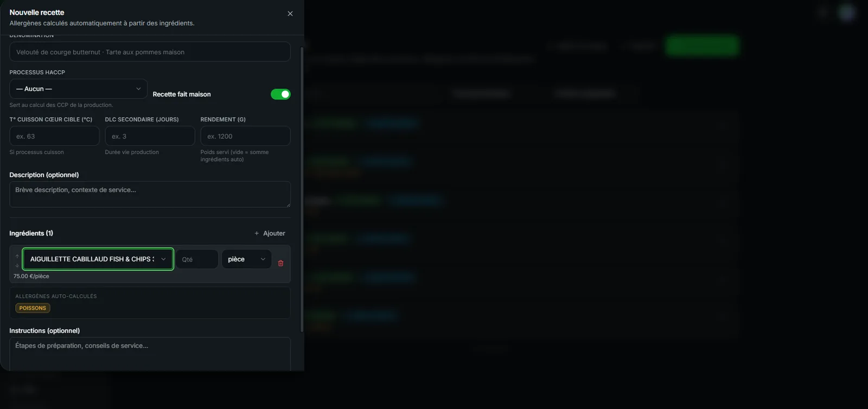Click the Ajouter ingredient button
The width and height of the screenshot is (868, 409).
[270, 233]
